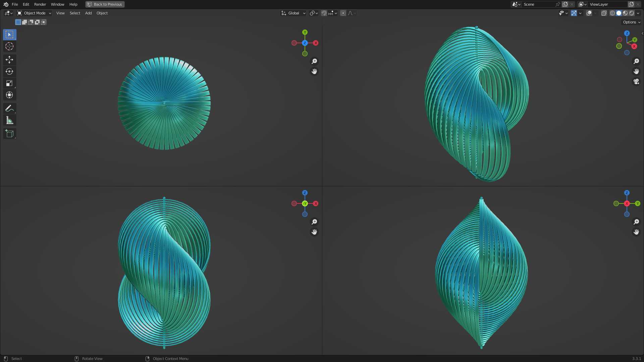Open the Object menu in viewport header
Viewport: 644px width, 362px height.
tap(102, 13)
